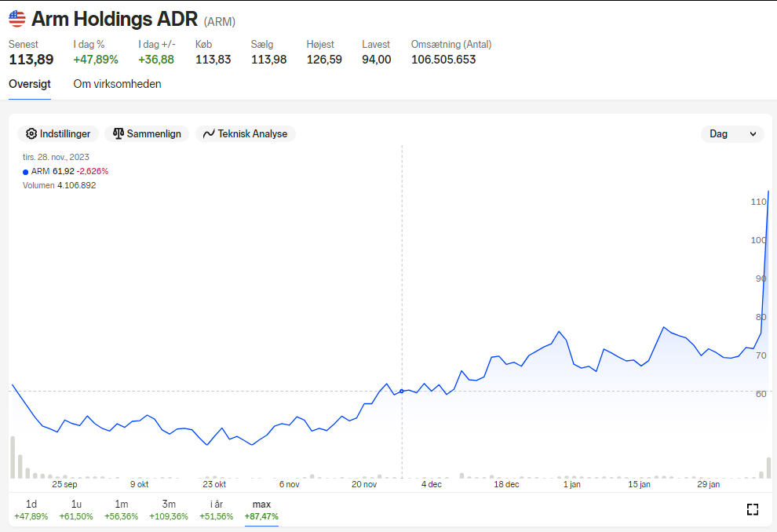Select the i år time range

tap(217, 510)
